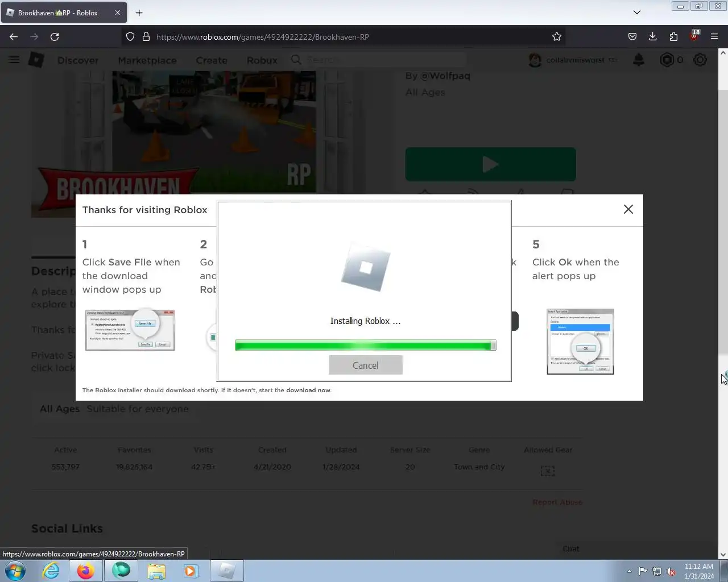Launch Internet Explorer from the taskbar
This screenshot has width=728, height=582.
point(51,571)
